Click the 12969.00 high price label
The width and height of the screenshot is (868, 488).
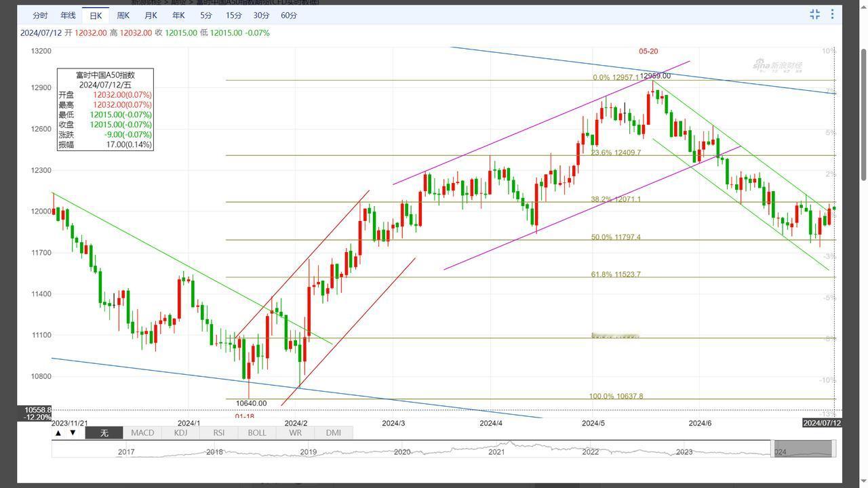click(655, 76)
